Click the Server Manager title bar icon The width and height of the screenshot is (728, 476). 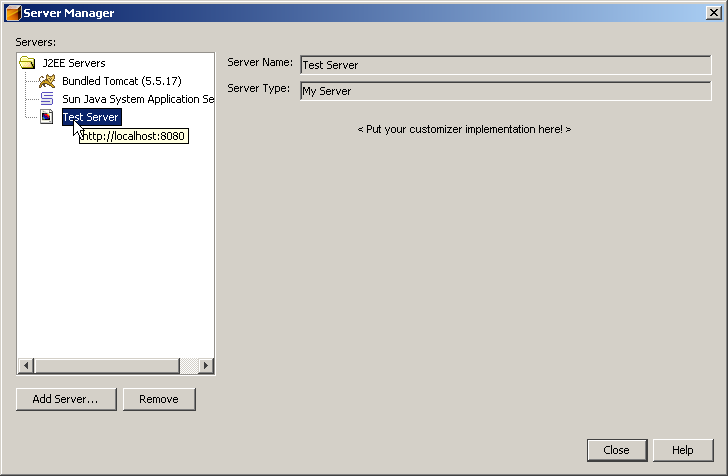click(x=13, y=13)
